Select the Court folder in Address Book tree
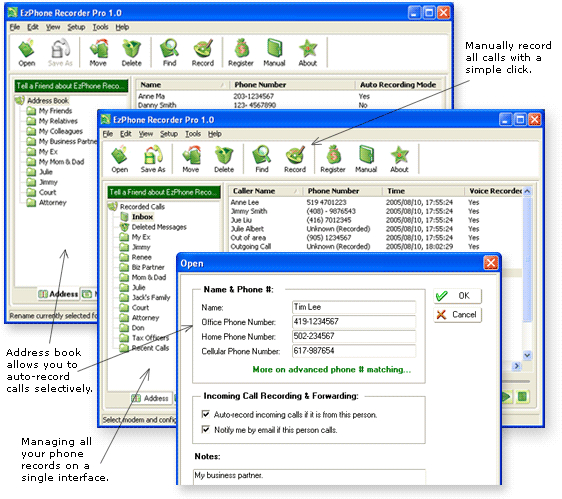Viewport: 562px width, 499px height. [47, 193]
